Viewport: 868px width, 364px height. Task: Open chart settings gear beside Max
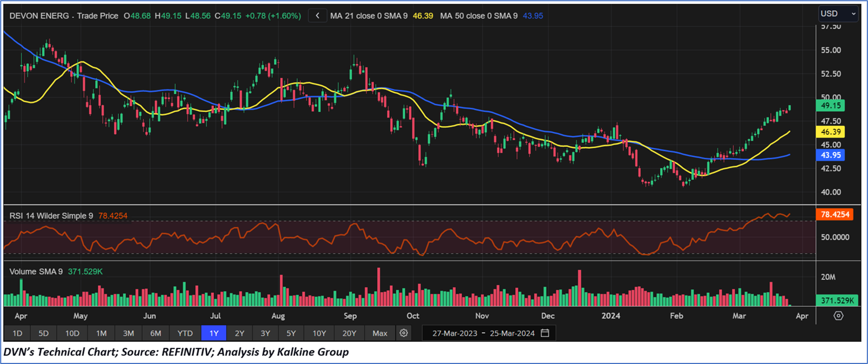404,333
